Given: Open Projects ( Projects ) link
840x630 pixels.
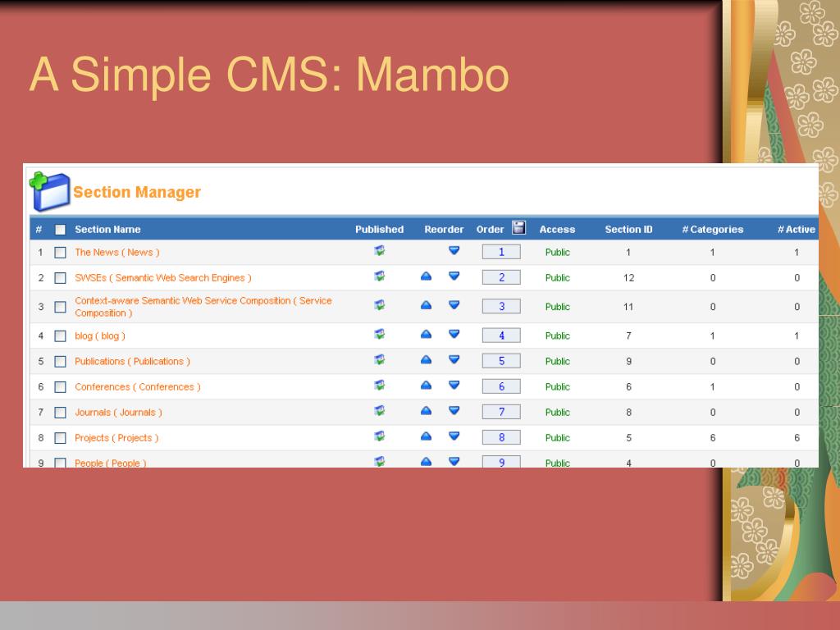Looking at the screenshot, I should (116, 438).
